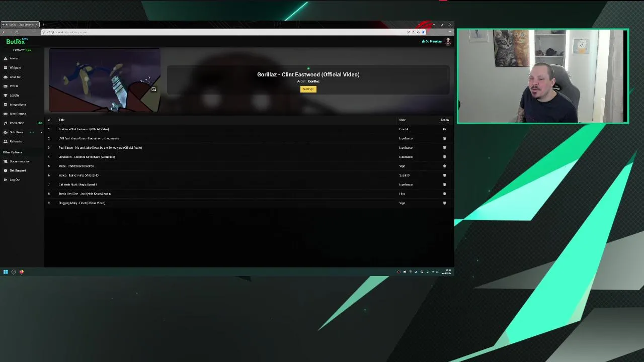Click the Title column header
644x362 pixels.
(61, 120)
